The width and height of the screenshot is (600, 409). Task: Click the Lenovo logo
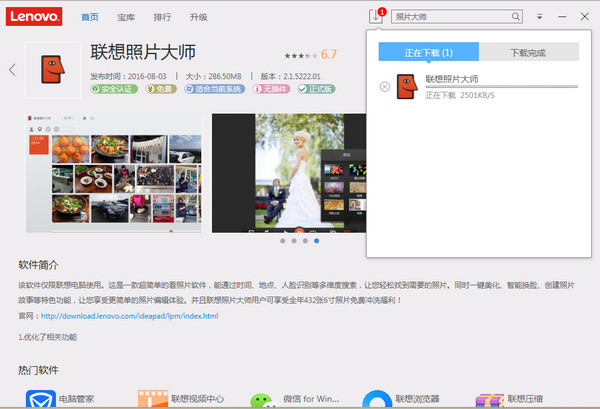coord(34,16)
